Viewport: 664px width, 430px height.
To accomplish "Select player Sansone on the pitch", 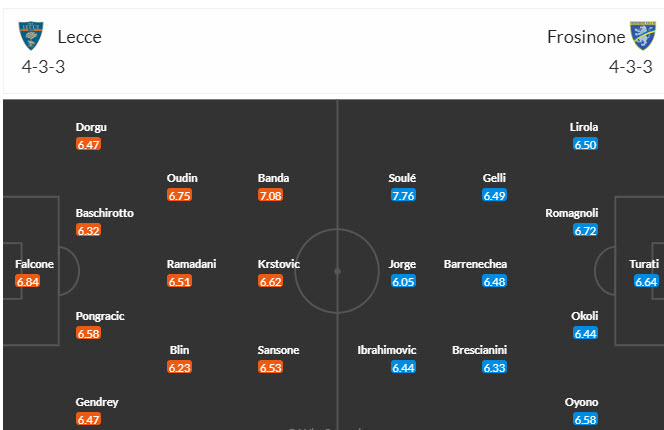I will point(278,351).
